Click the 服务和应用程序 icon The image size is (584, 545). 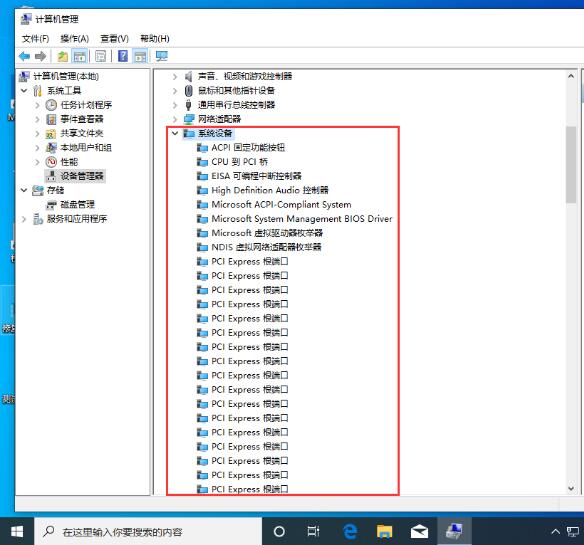[x=38, y=219]
